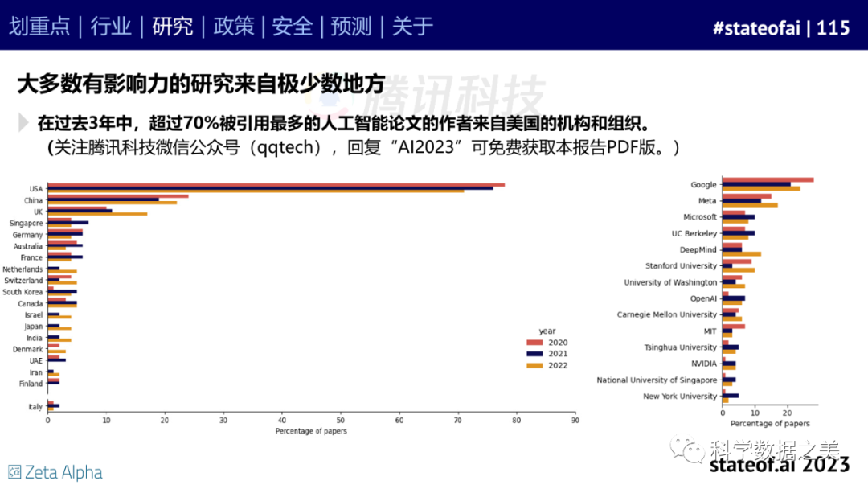This screenshot has width=868, height=489.
Task: Click the stateof.ai 2023 link
Action: (779, 464)
